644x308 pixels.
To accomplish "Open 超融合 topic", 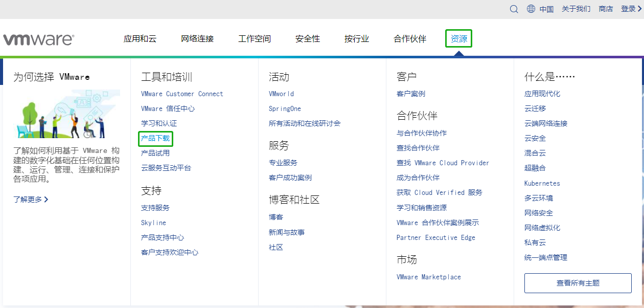I will (535, 168).
